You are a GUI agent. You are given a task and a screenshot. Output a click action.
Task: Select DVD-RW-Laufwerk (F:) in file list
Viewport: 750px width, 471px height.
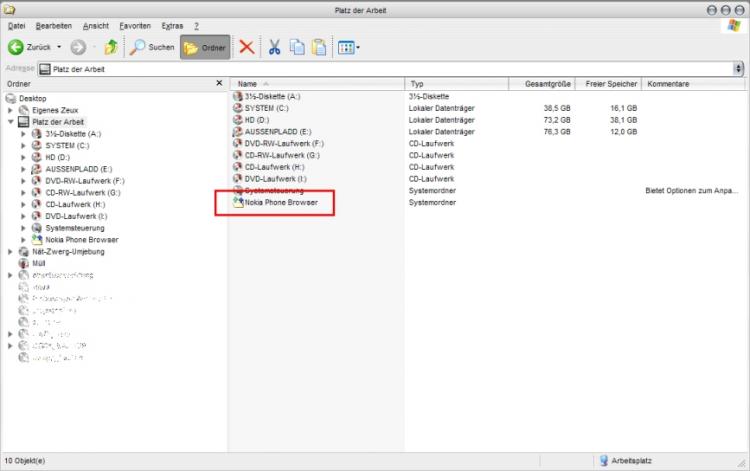point(284,143)
